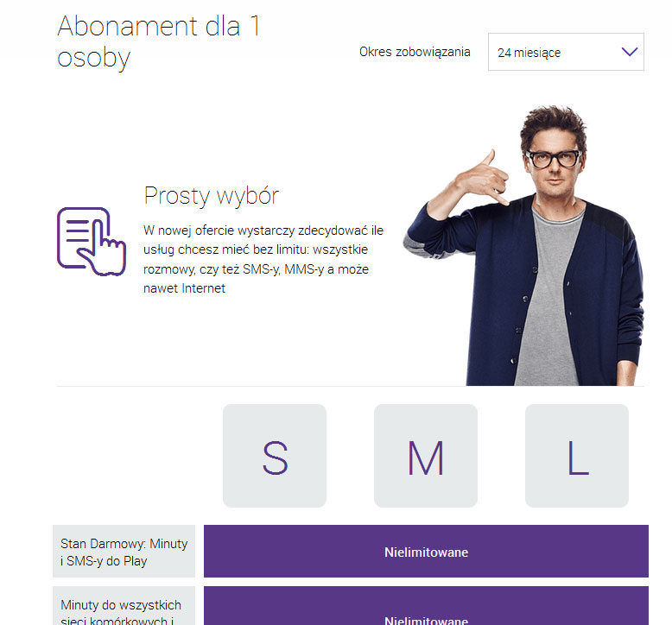This screenshot has height=625, width=672.
Task: Click the "Stan Darmowy: Minuty i SMS-y" row label
Action: [x=124, y=552]
